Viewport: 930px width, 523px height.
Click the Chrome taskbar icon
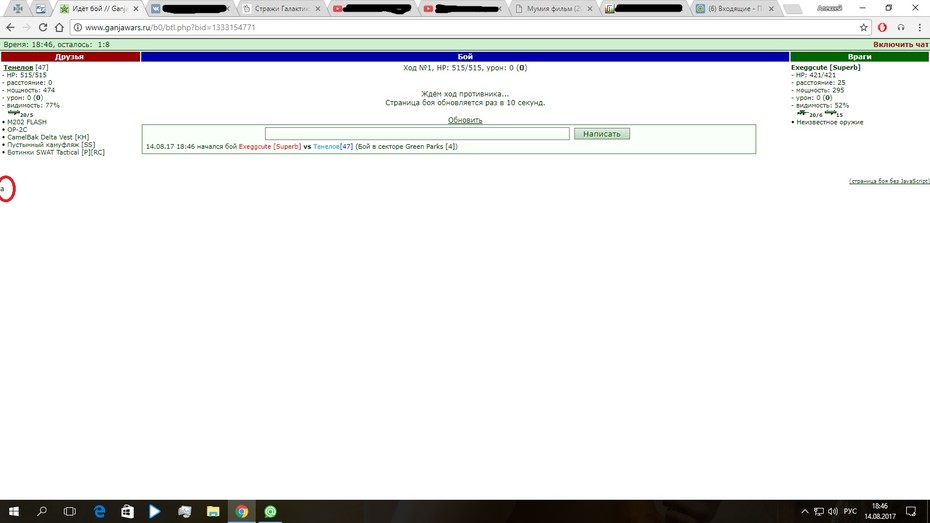[x=241, y=511]
